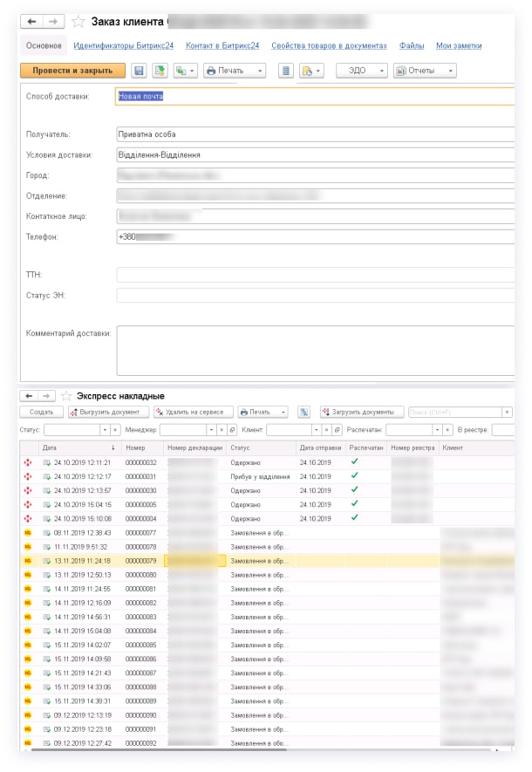Screen dimensions: 532x772
Task: Clear the Менеджер filter
Action: click(222, 430)
